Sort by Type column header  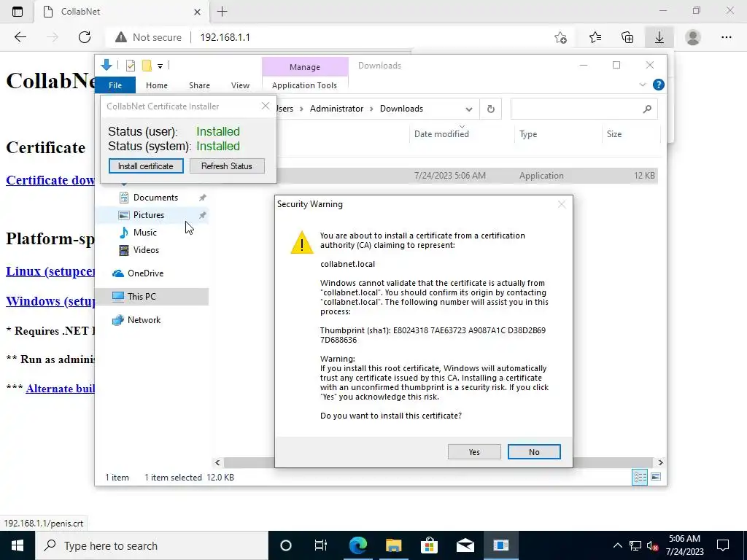pyautogui.click(x=528, y=134)
